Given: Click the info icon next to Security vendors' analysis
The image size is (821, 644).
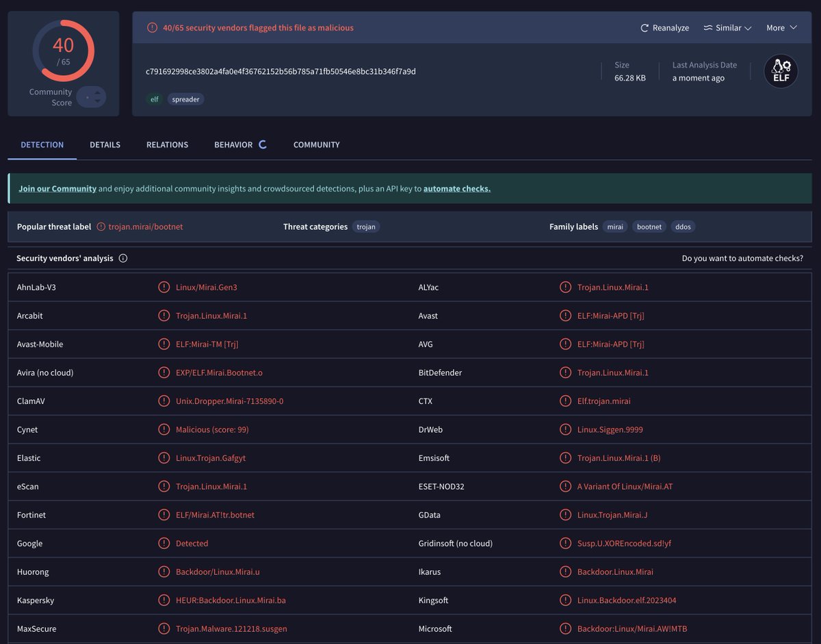Looking at the screenshot, I should [123, 258].
